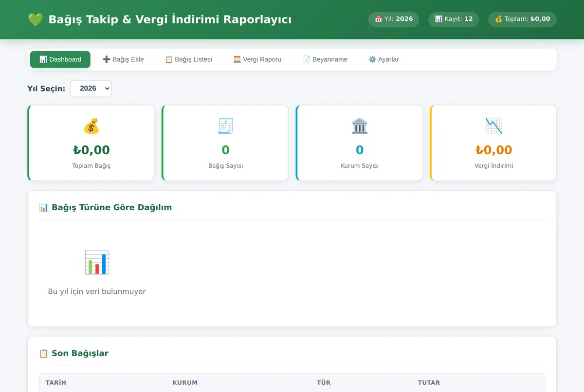This screenshot has height=392, width=584.
Task: Click the Vergi İndirimi card label
Action: click(x=493, y=166)
